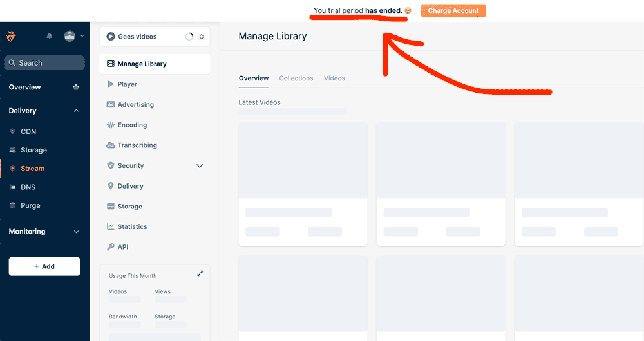This screenshot has width=644, height=341.
Task: Click the Player play-triangle icon
Action: tap(111, 84)
